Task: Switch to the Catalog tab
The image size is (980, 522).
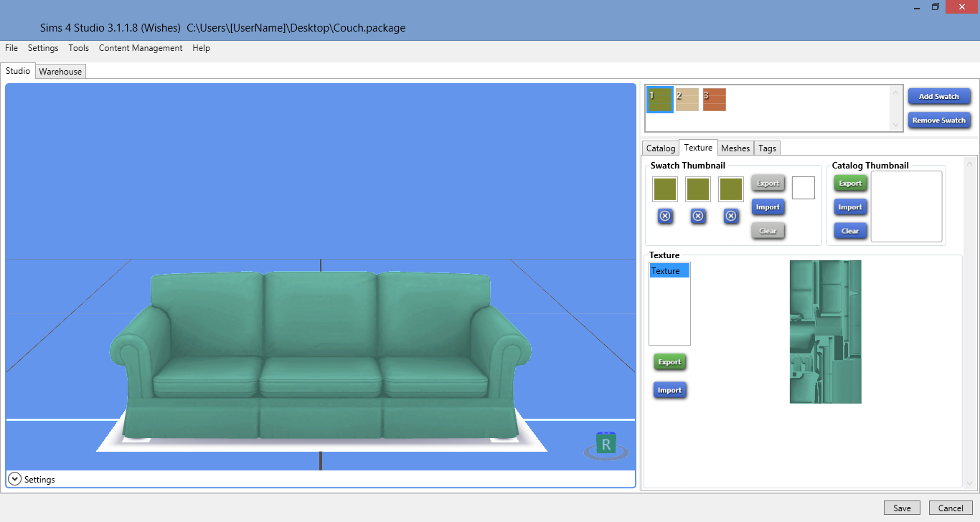Action: tap(661, 148)
